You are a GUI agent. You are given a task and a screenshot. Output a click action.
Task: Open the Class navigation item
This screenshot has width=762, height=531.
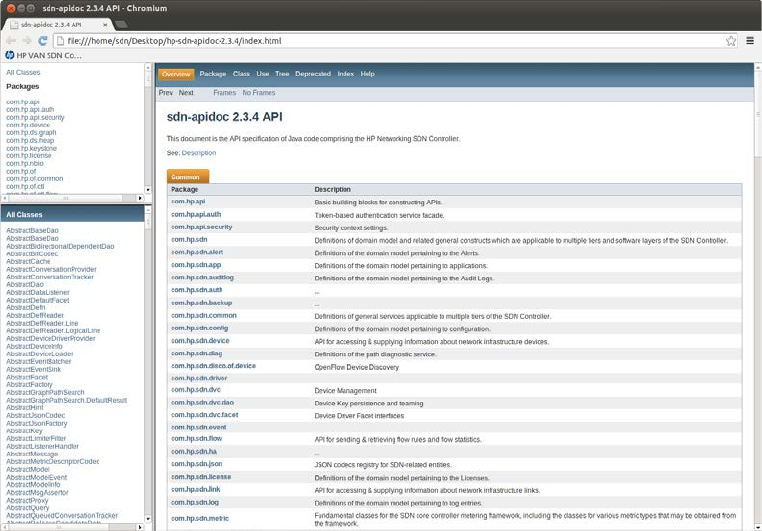(x=241, y=74)
